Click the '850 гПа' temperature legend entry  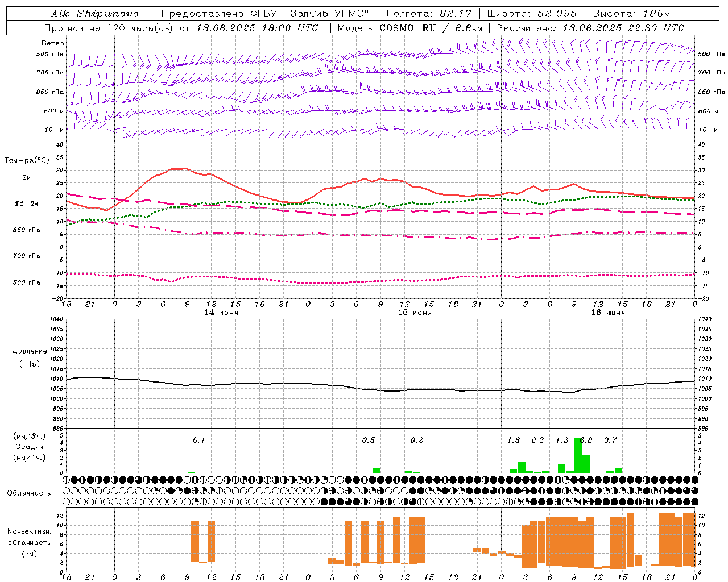pyautogui.click(x=27, y=230)
